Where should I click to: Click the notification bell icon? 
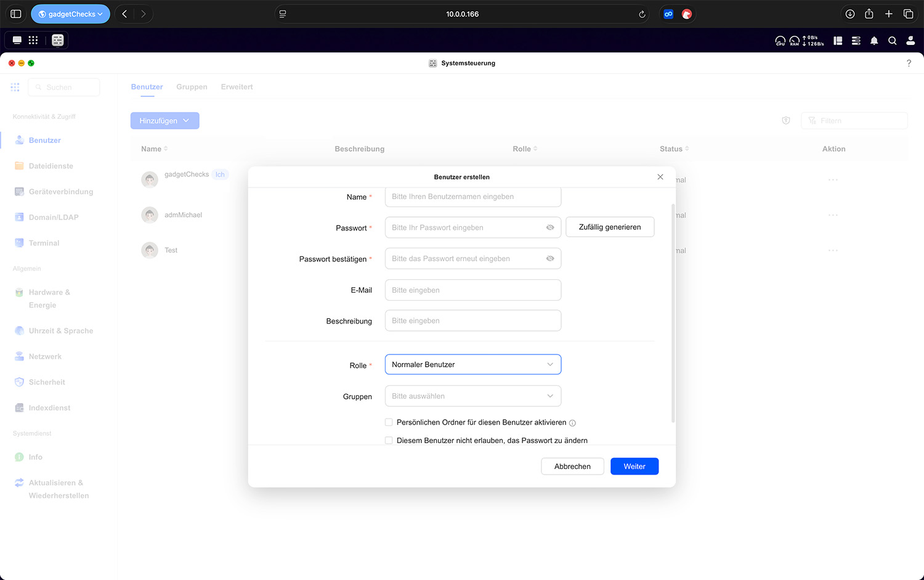873,41
